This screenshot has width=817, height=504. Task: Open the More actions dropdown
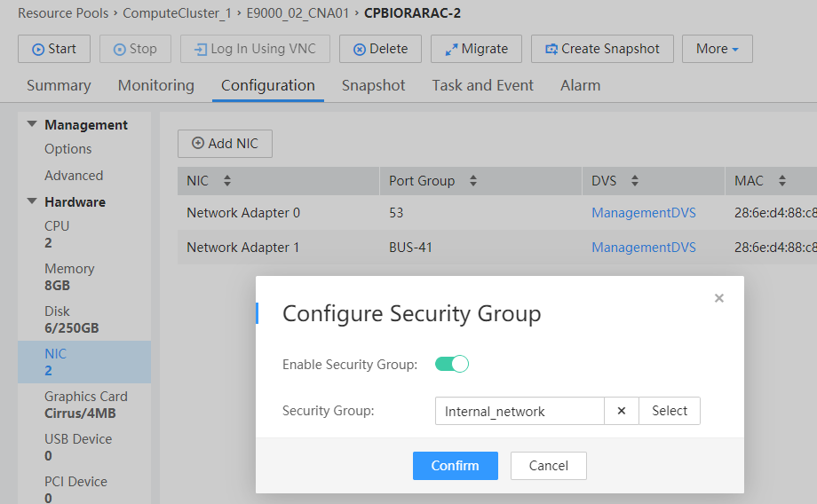coord(717,49)
